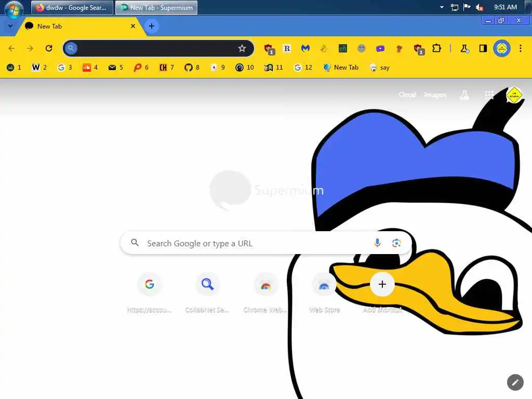
Task: Open the bookmark numbered 9
Action: pyautogui.click(x=218, y=68)
